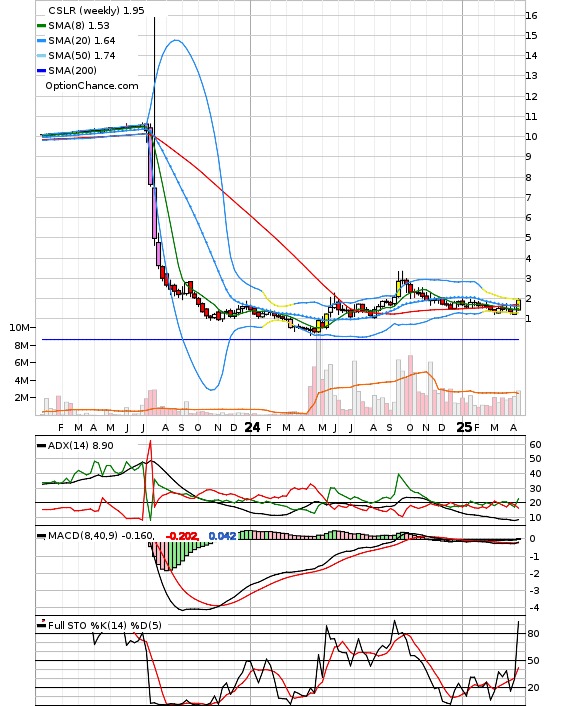Click the black ADX legend line marker

41,445
